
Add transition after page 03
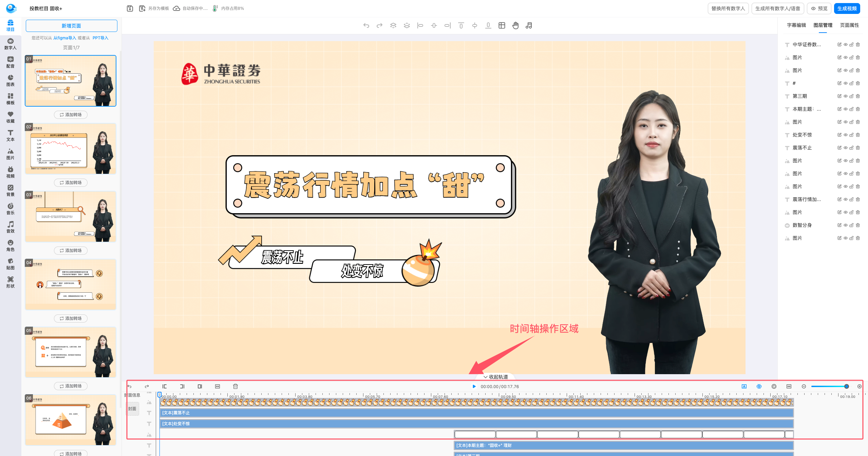coord(71,251)
